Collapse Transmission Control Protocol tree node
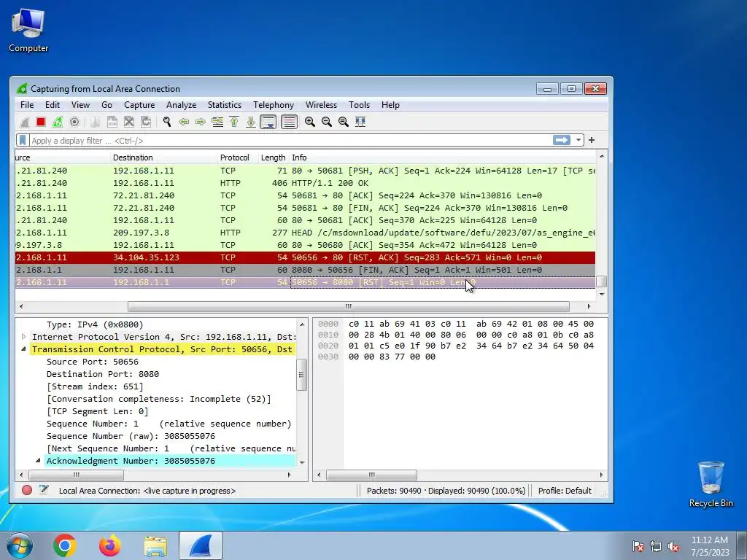The height and width of the screenshot is (560, 747). tap(23, 349)
